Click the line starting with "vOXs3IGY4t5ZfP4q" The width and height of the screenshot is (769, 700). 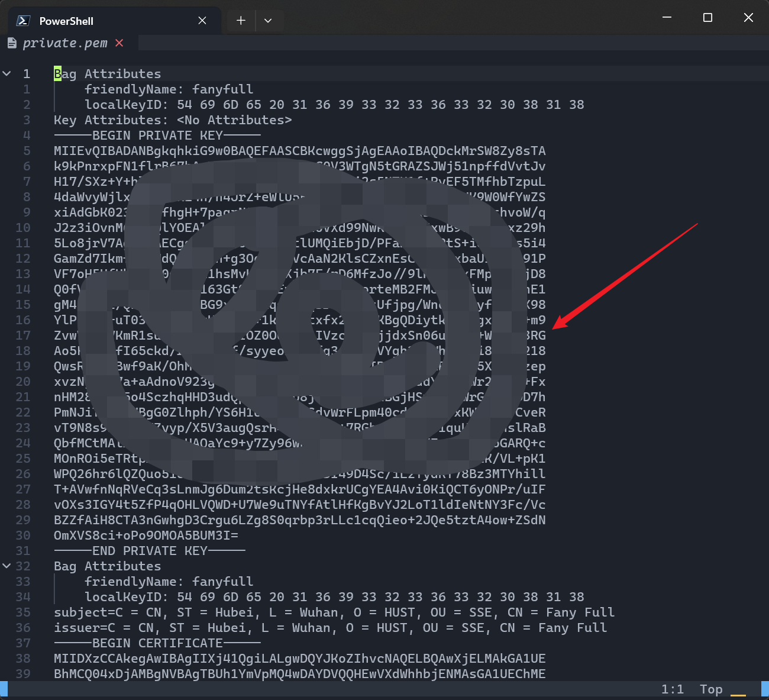point(300,505)
